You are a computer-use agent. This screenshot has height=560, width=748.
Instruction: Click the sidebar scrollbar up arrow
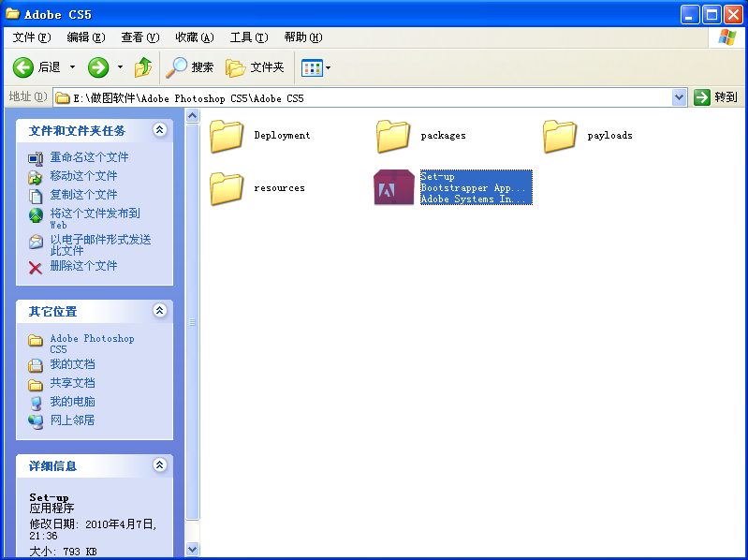[x=192, y=115]
